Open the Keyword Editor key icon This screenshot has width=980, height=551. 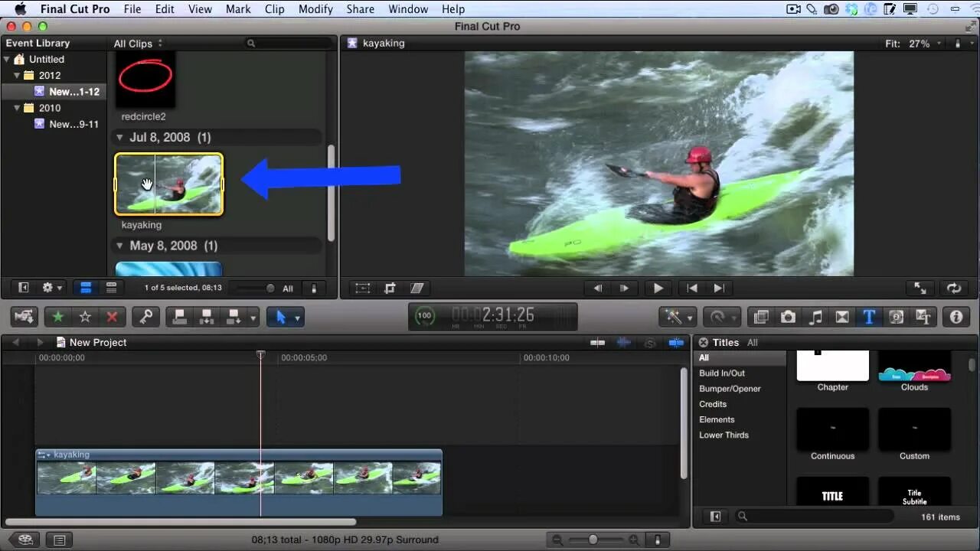click(x=145, y=317)
